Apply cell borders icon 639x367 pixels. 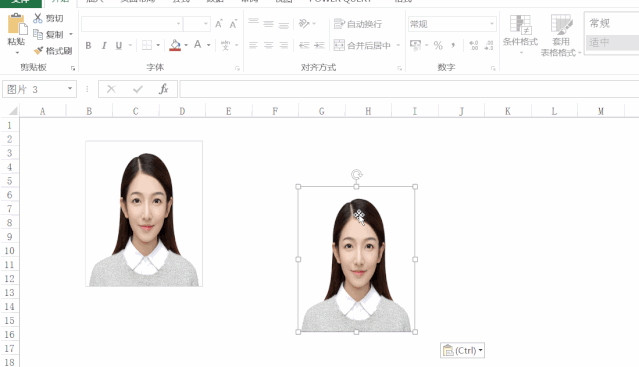147,45
